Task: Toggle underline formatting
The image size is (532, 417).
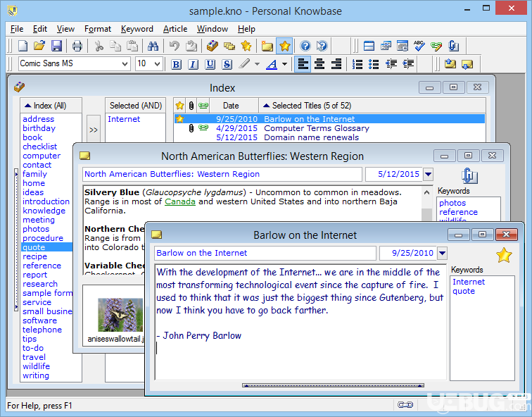Action: click(x=210, y=64)
